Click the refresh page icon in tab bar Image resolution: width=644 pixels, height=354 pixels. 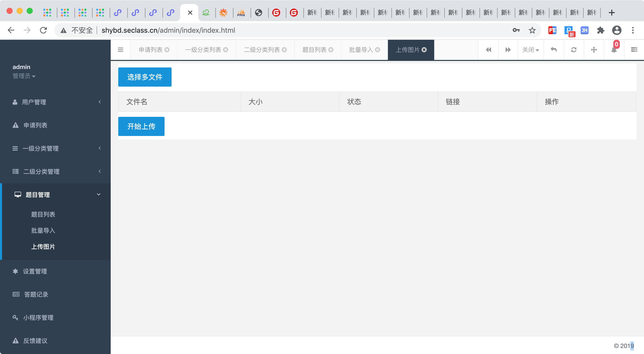574,50
